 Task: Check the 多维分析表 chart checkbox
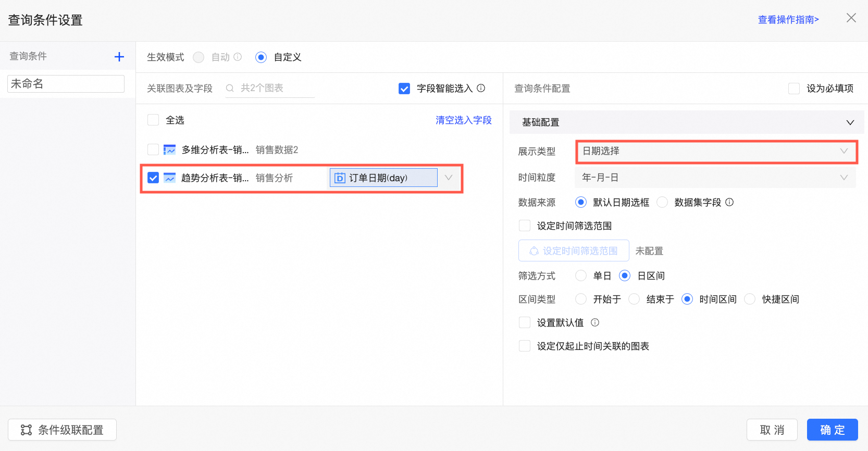click(x=153, y=149)
